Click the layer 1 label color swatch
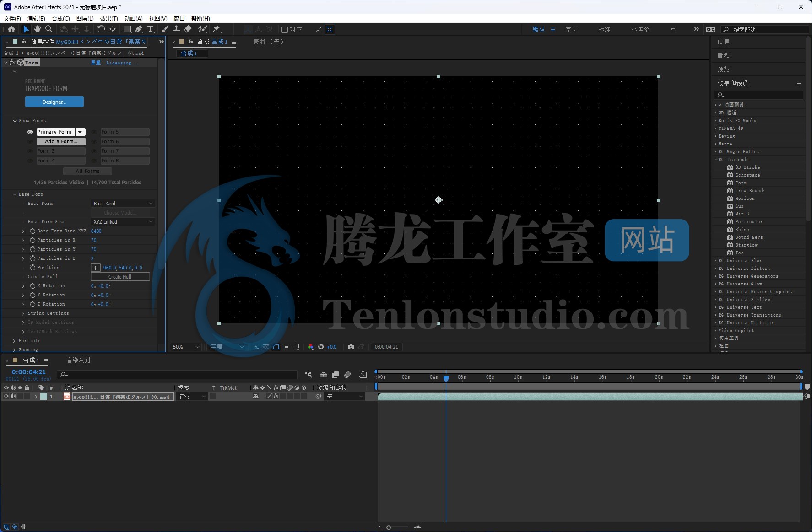812x532 pixels. (x=44, y=397)
